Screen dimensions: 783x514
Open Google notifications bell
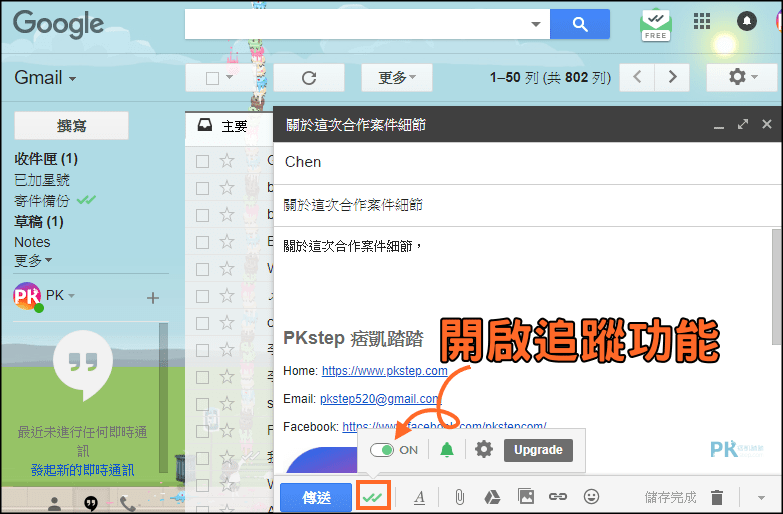point(747,21)
